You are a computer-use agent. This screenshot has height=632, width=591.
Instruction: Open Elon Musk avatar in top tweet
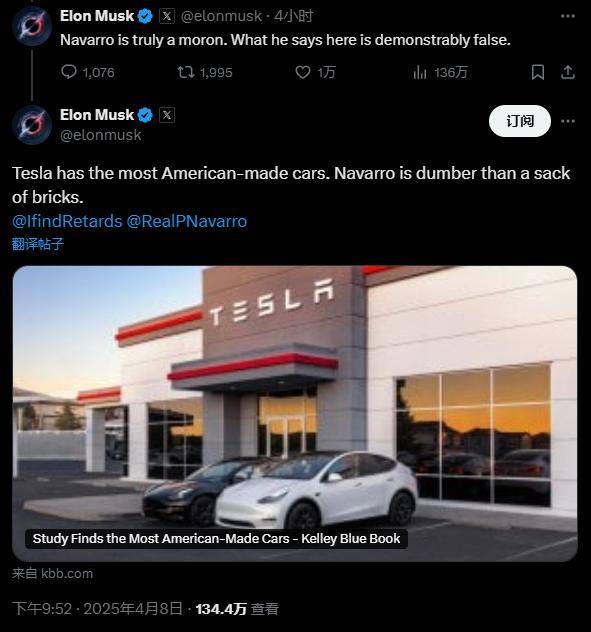point(32,26)
